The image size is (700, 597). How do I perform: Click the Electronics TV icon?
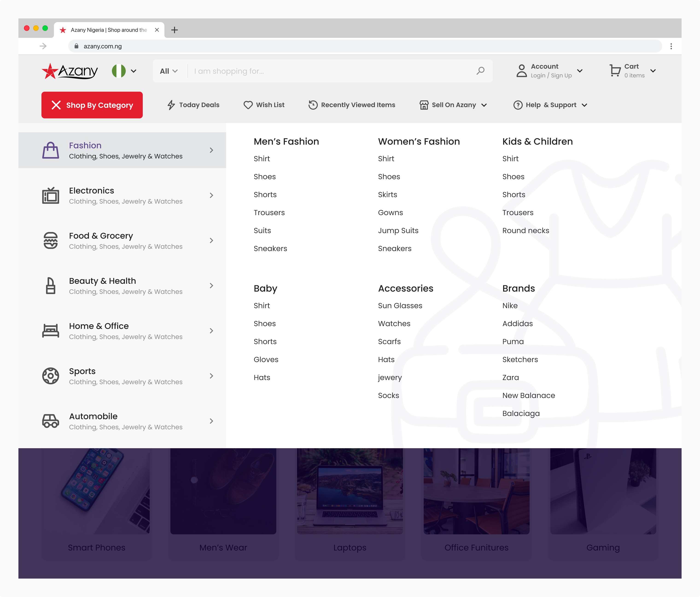[51, 195]
